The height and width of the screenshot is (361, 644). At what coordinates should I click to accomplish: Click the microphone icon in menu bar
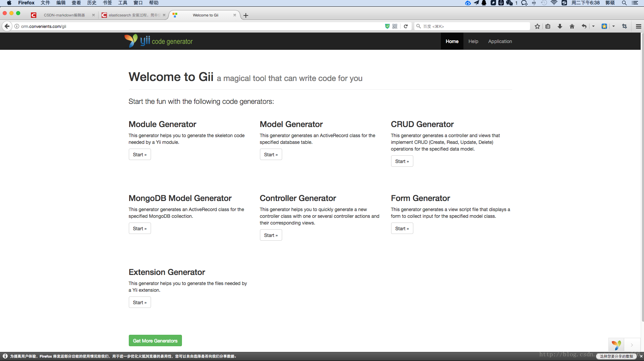501,3
